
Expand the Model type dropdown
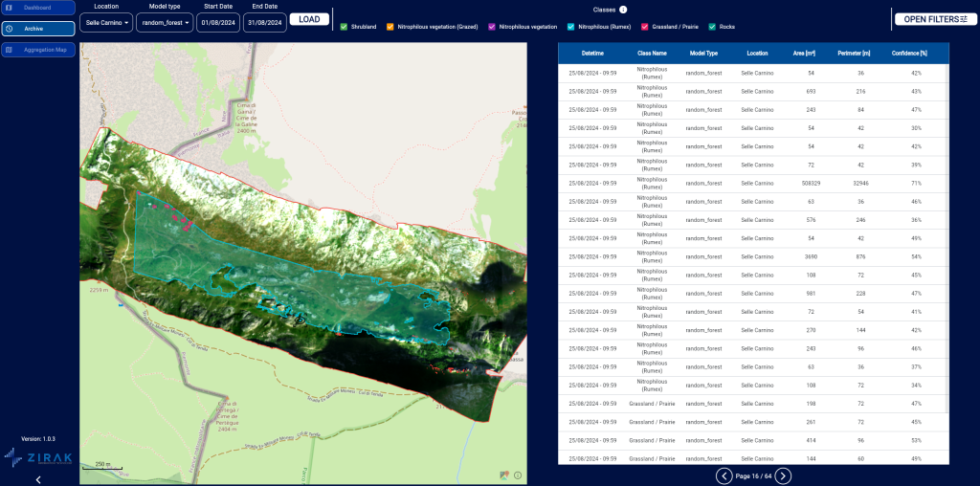[x=165, y=22]
